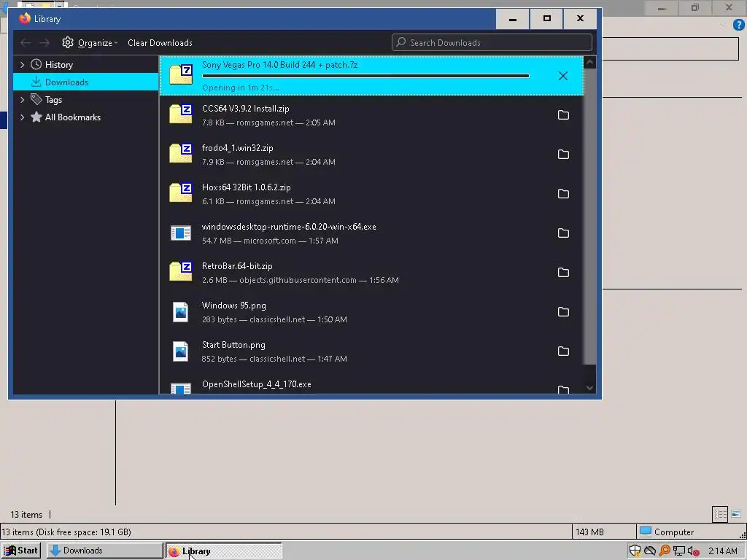Click the Organize gear icon
This screenshot has width=747, height=560.
pyautogui.click(x=68, y=42)
